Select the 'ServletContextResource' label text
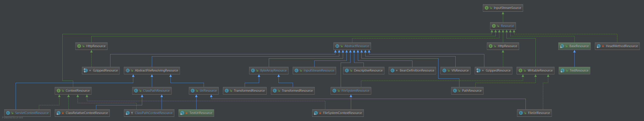644x121 pixels. [x=32, y=113]
